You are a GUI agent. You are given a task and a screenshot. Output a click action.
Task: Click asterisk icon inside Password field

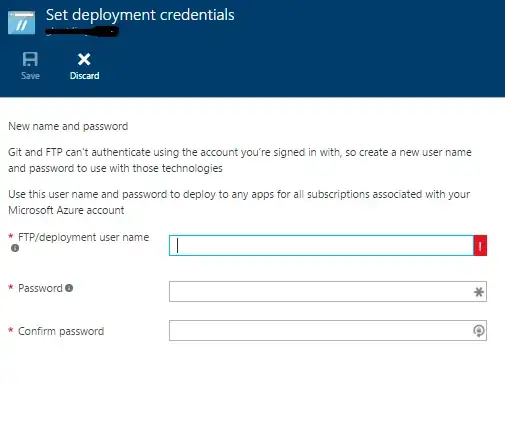point(479,292)
